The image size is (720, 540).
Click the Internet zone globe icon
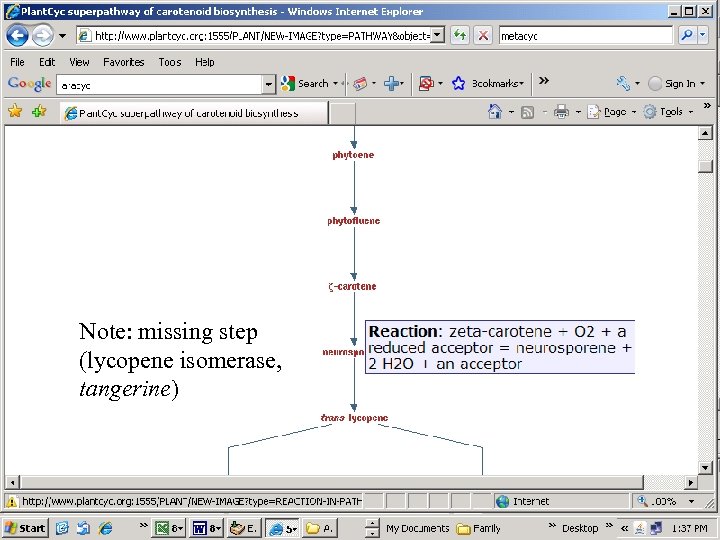[x=503, y=501]
